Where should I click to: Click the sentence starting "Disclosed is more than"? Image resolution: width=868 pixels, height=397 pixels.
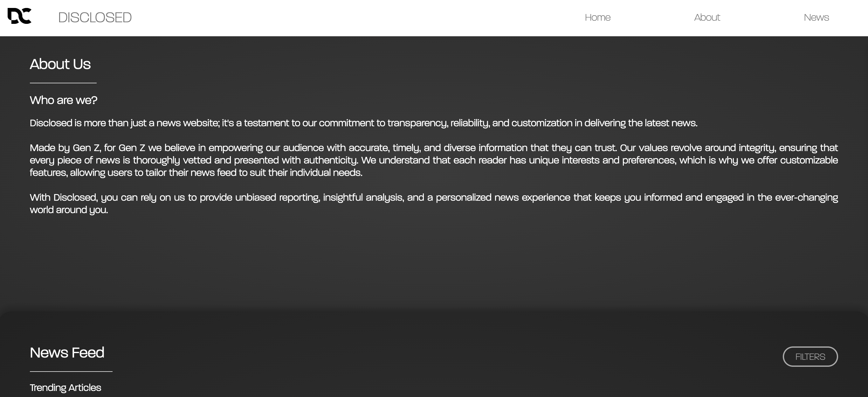pyautogui.click(x=363, y=123)
